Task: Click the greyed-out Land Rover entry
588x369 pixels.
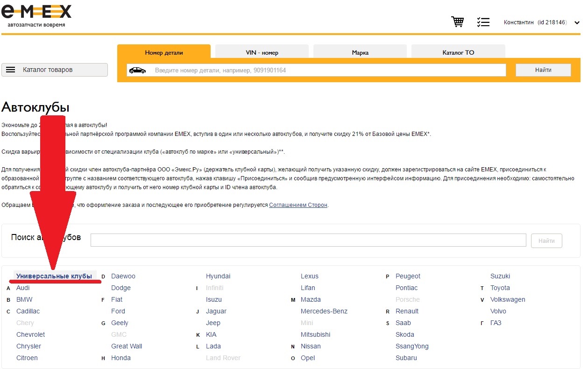Action: 223,358
